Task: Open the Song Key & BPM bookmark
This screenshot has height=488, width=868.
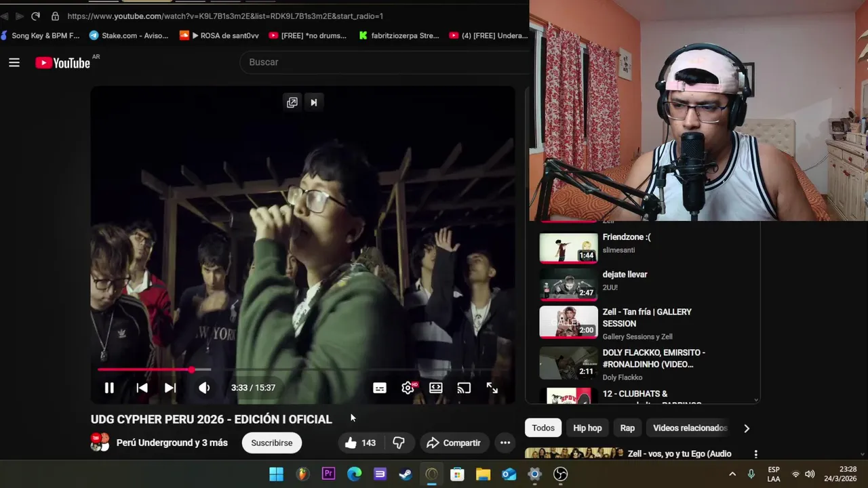Action: coord(41,35)
